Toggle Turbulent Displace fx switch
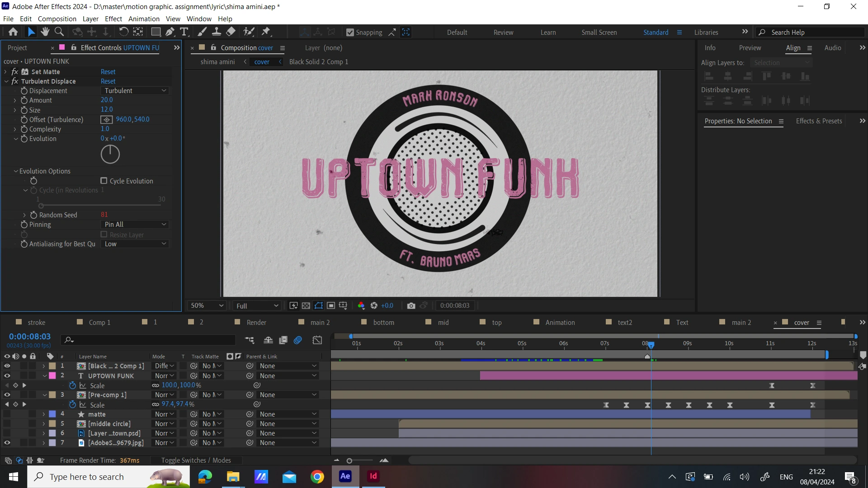Viewport: 868px width, 488px height. tap(14, 81)
